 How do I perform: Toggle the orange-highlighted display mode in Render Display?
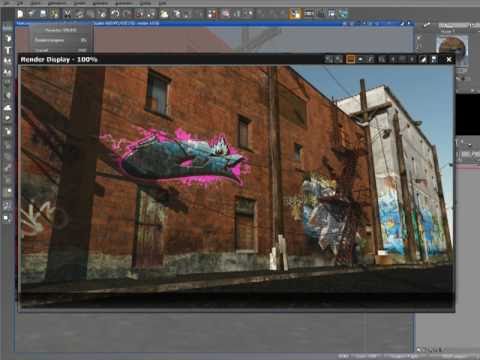350,59
